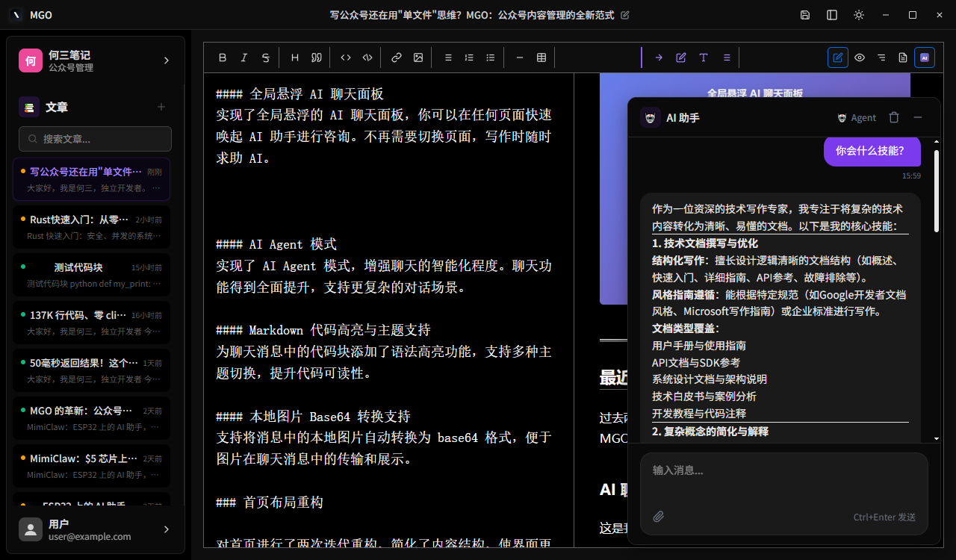Screen dimensions: 956x560
Task: Collapse the AI 助手 panel
Action: pos(917,117)
